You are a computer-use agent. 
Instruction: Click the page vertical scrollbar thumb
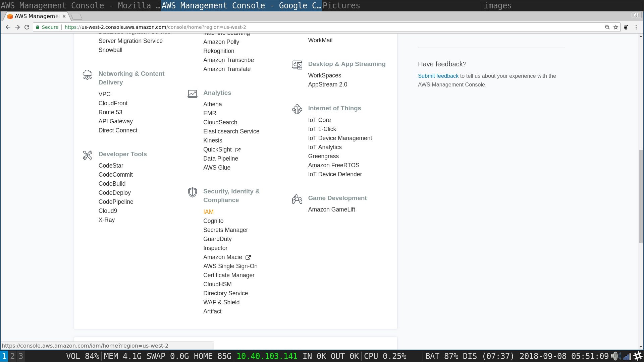641,196
